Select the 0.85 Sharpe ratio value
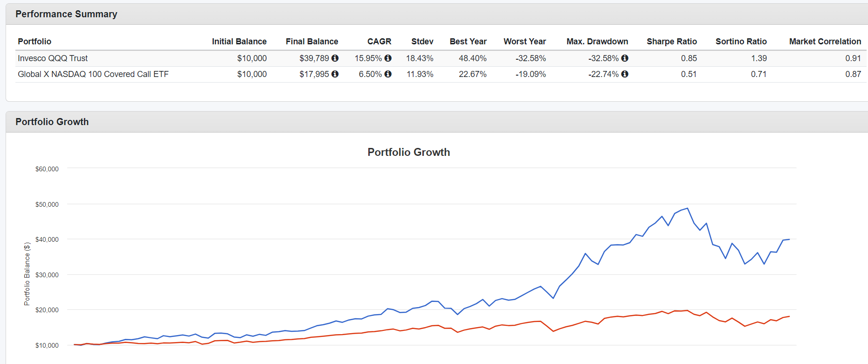Screen dimensions: 868x364 (x=689, y=58)
